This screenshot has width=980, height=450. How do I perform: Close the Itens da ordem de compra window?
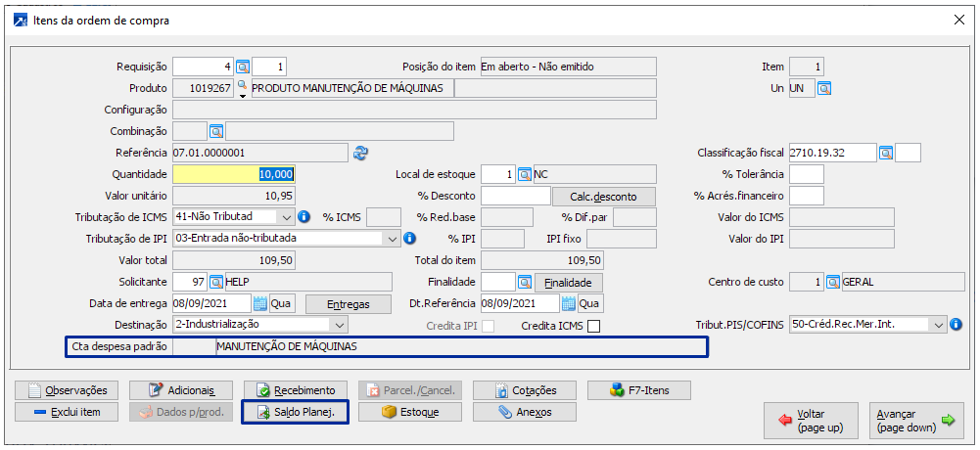pyautogui.click(x=959, y=20)
